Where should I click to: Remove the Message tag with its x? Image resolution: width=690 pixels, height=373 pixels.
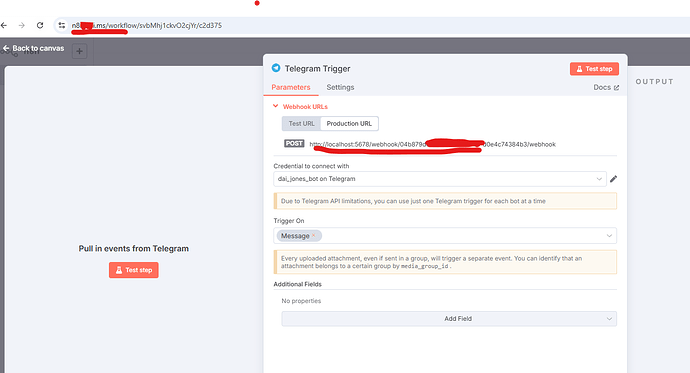coord(314,236)
